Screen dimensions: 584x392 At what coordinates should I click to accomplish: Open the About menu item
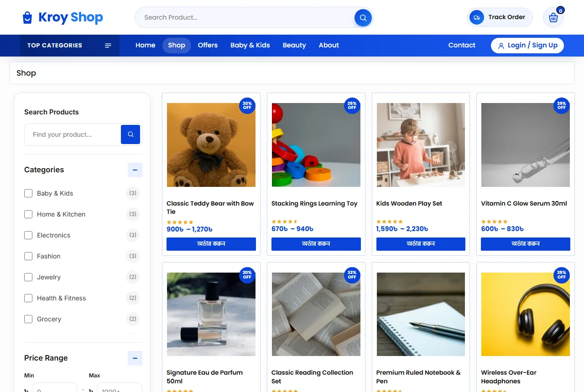(x=329, y=46)
